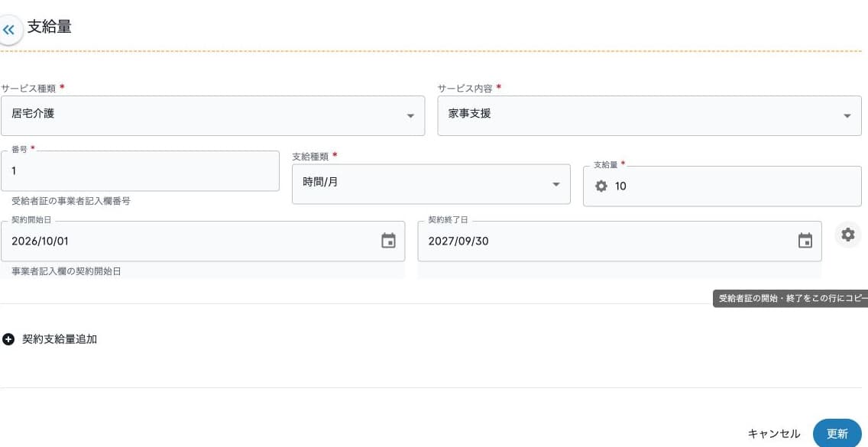868x447 pixels.
Task: Open the 支給種類 dropdown showing 時間/月
Action: 431,184
